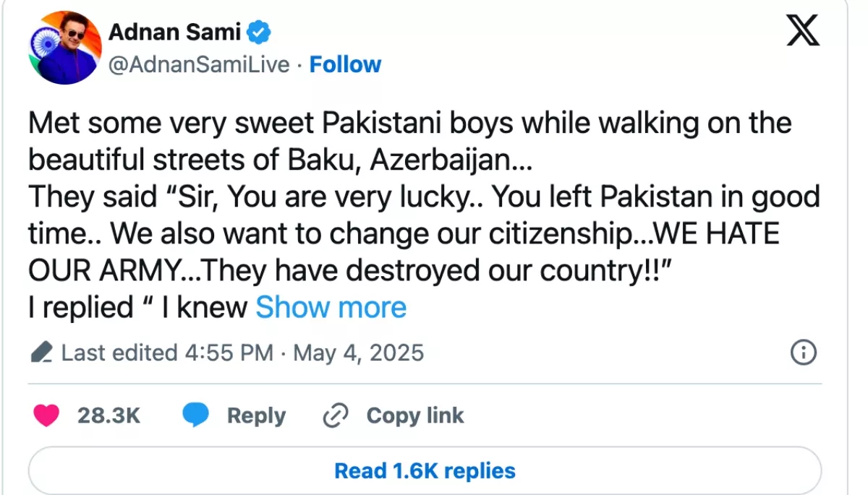The width and height of the screenshot is (868, 495).
Task: Click the 28.3K likes count
Action: coord(109,416)
